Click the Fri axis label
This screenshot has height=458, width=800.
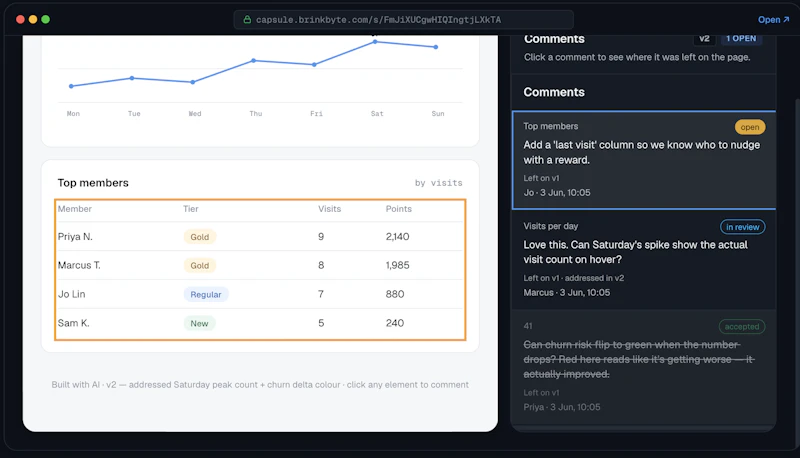316,114
